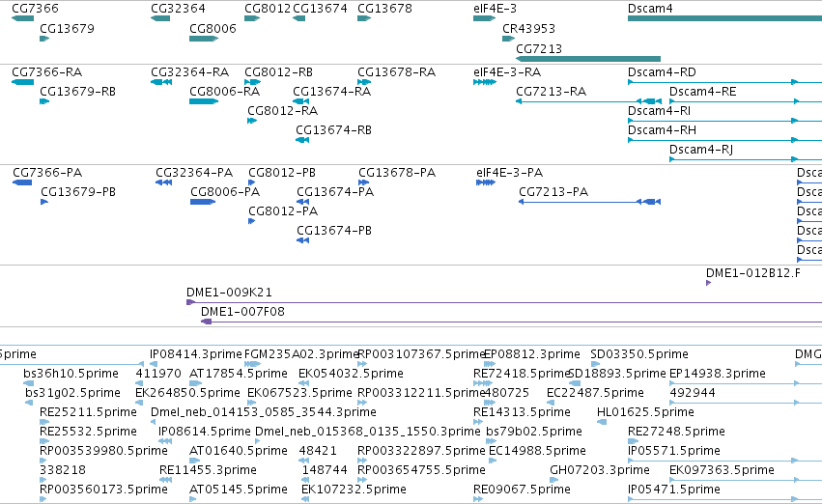Select transcript Dscam4-RJ
822x504 pixels.
tap(701, 150)
